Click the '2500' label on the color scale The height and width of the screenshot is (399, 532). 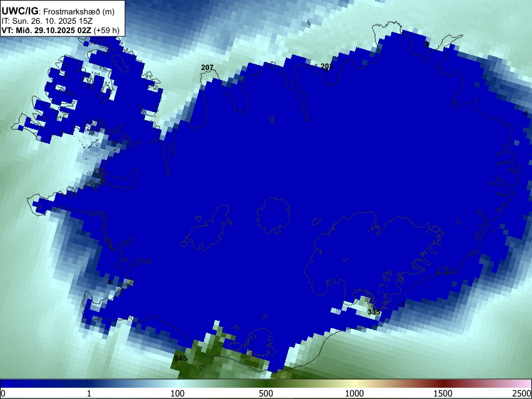pos(522,393)
